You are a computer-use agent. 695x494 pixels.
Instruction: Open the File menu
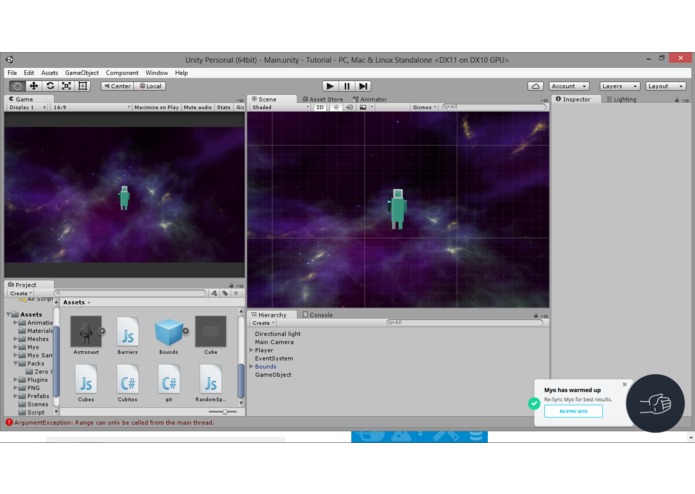12,73
